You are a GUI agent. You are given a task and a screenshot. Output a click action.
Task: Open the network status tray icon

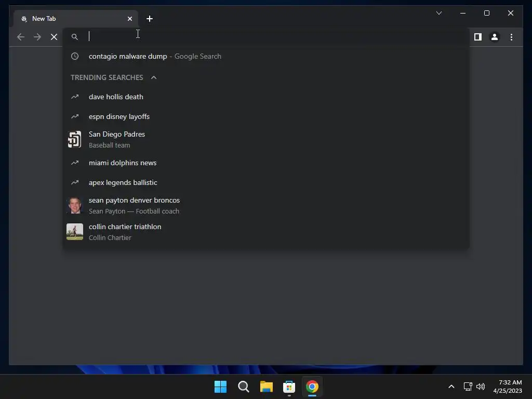click(x=468, y=387)
